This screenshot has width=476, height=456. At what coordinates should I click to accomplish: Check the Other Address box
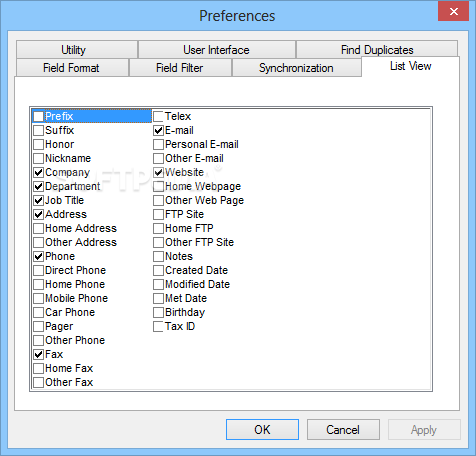point(39,242)
